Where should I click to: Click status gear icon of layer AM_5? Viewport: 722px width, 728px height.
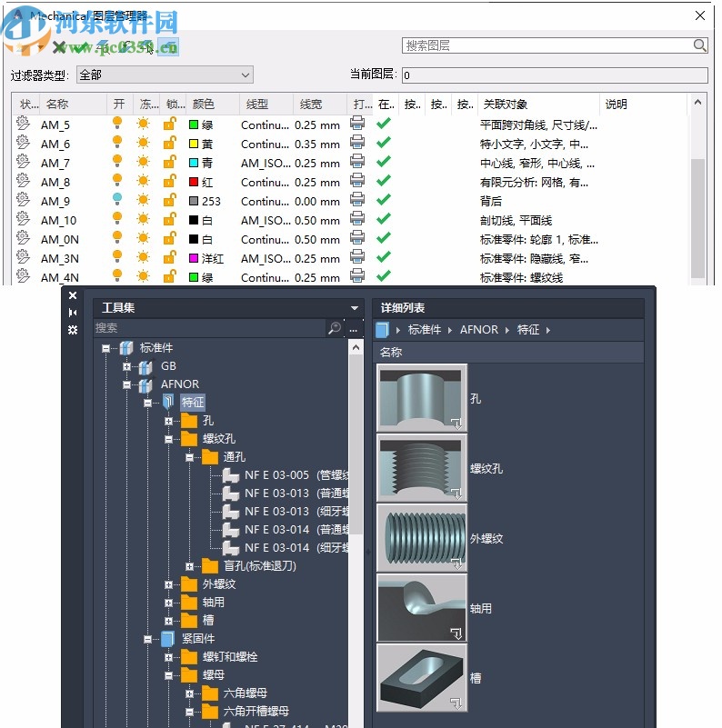click(23, 123)
